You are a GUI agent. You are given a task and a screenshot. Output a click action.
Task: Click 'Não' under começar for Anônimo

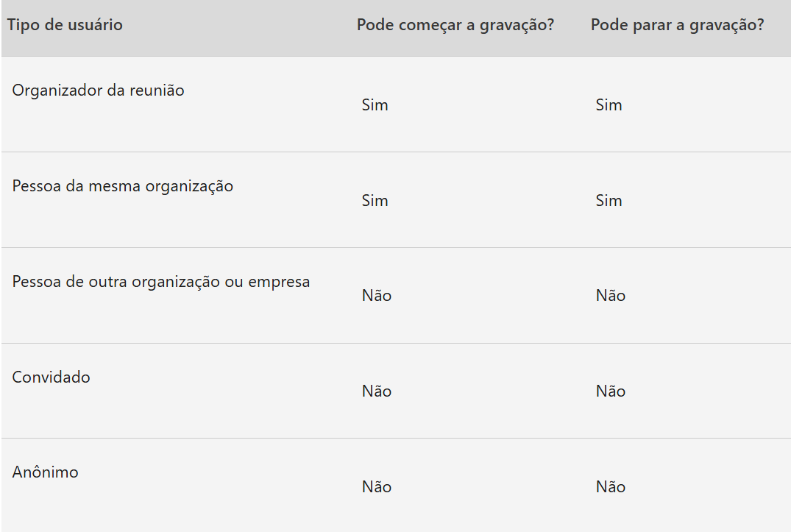pos(377,487)
